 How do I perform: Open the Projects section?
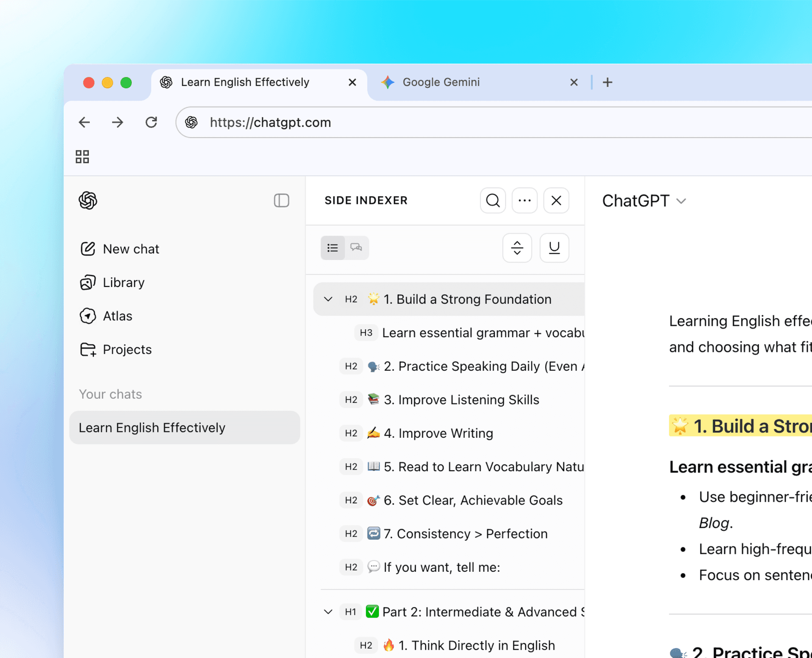coord(127,349)
